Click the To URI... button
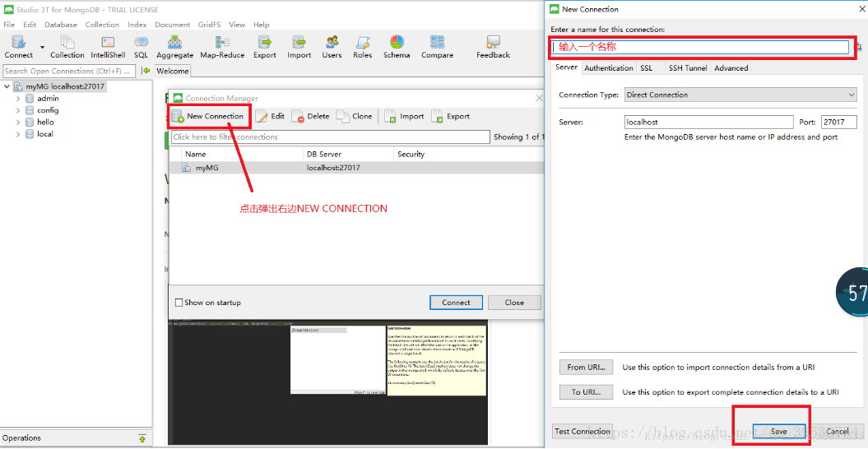The width and height of the screenshot is (868, 449). tap(587, 392)
